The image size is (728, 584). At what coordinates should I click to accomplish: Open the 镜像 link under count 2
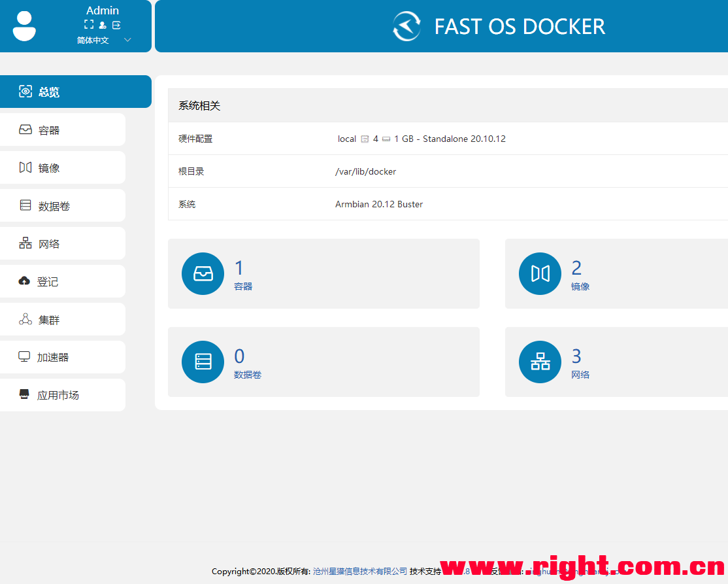point(580,286)
